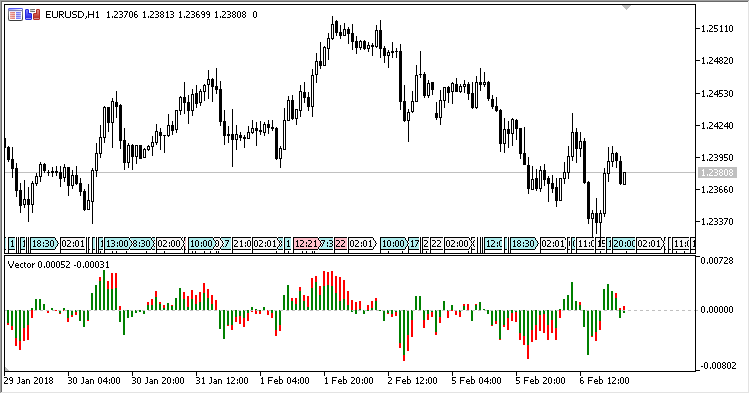Screen dimensions: 750x394
Task: Click the 1 Feb 20:00 time label
Action: (349, 381)
